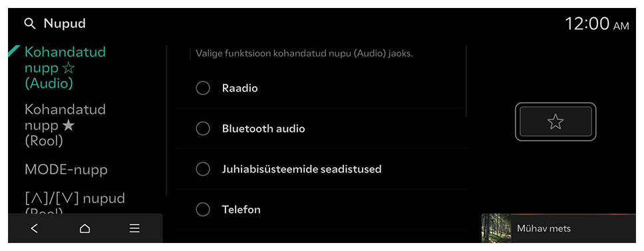Open search with the magnifier icon
Viewport: 644px width, 251px height.
30,24
